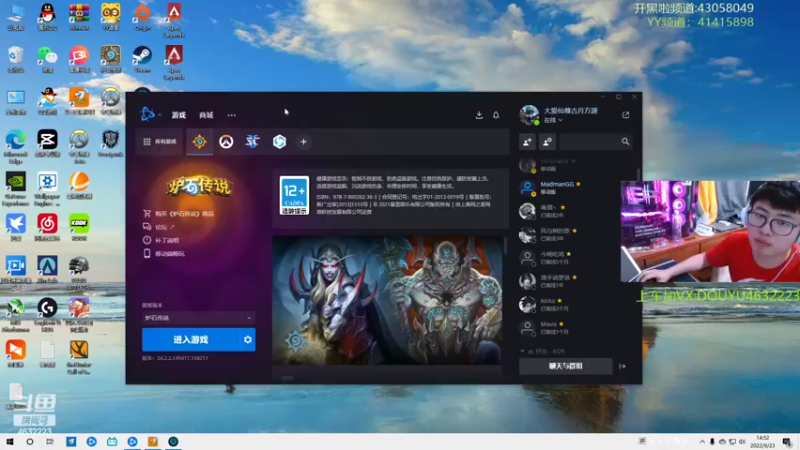Expand the game version dropdown
800x450 pixels.
click(x=198, y=318)
